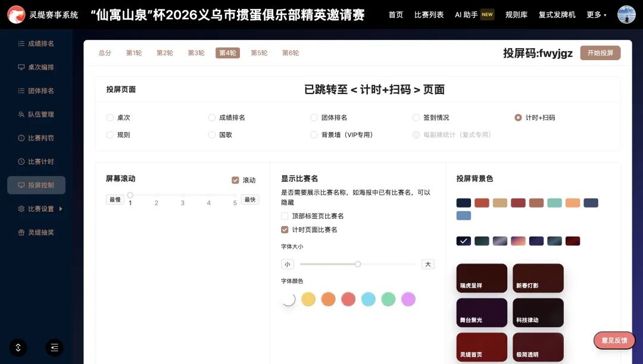This screenshot has height=364, width=643.
Task: Open the 更多 dropdown menu
Action: click(596, 15)
